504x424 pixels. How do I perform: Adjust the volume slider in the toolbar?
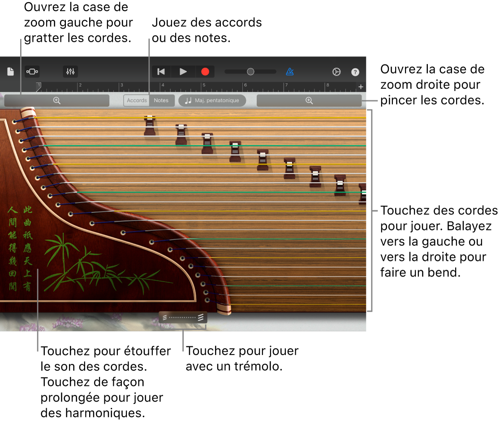click(250, 71)
